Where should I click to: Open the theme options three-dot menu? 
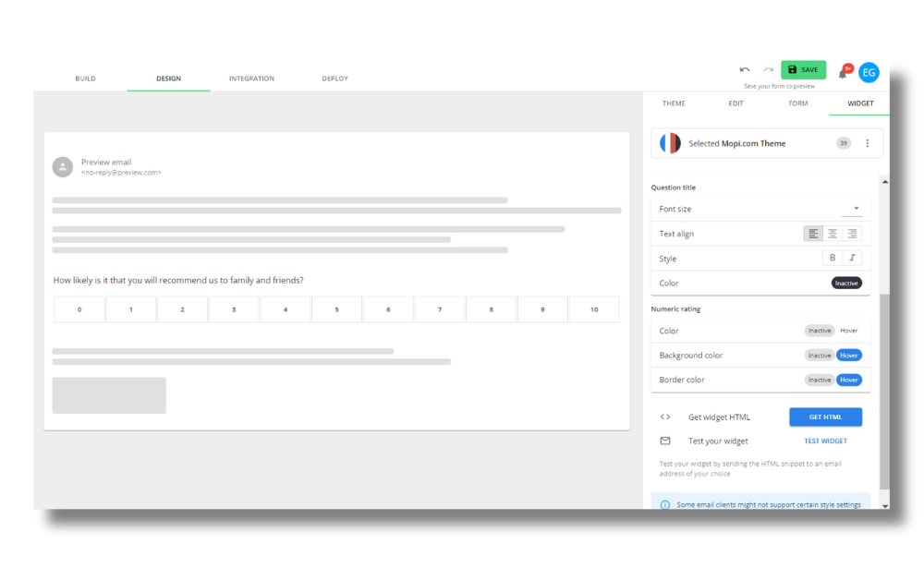coord(868,143)
